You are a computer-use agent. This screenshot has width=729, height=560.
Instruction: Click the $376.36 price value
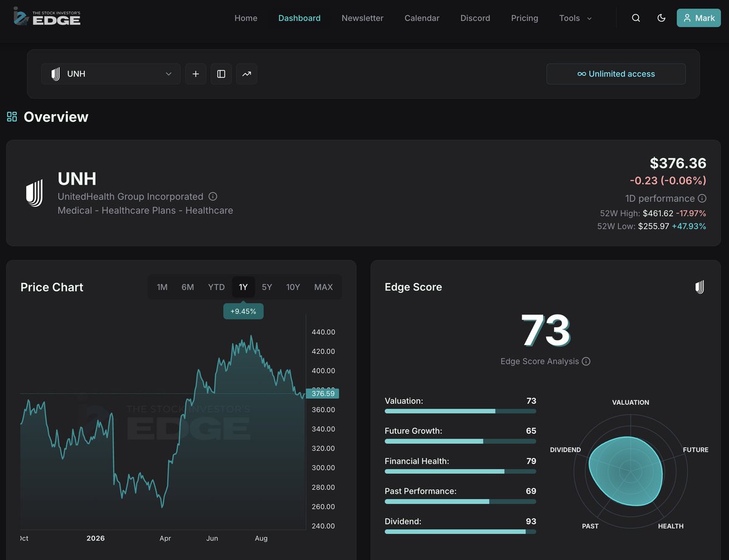pyautogui.click(x=678, y=163)
